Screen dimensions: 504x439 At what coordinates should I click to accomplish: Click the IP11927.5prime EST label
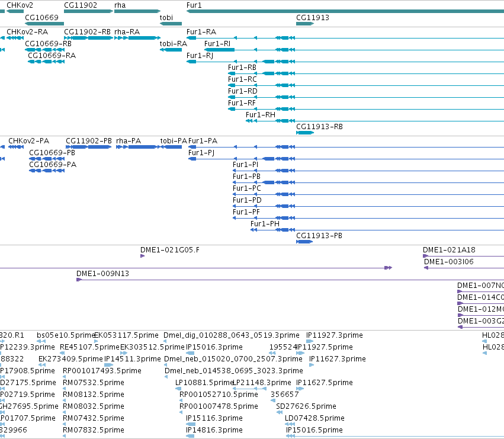(325, 347)
